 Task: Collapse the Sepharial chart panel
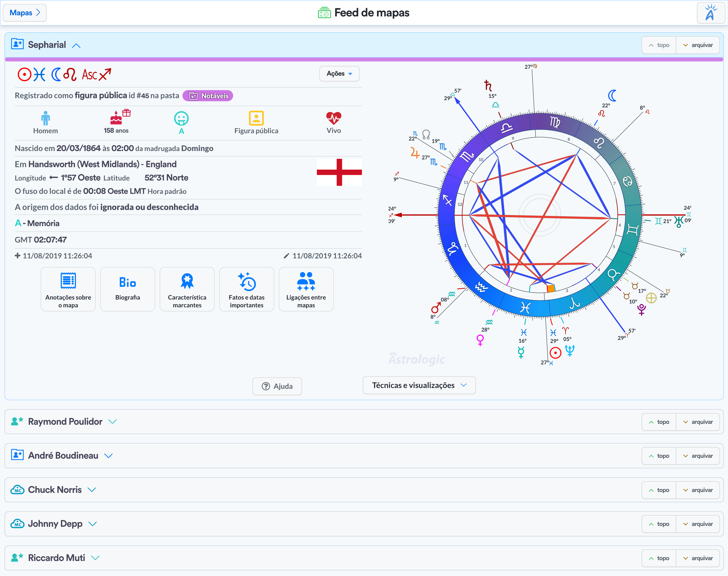coord(76,46)
